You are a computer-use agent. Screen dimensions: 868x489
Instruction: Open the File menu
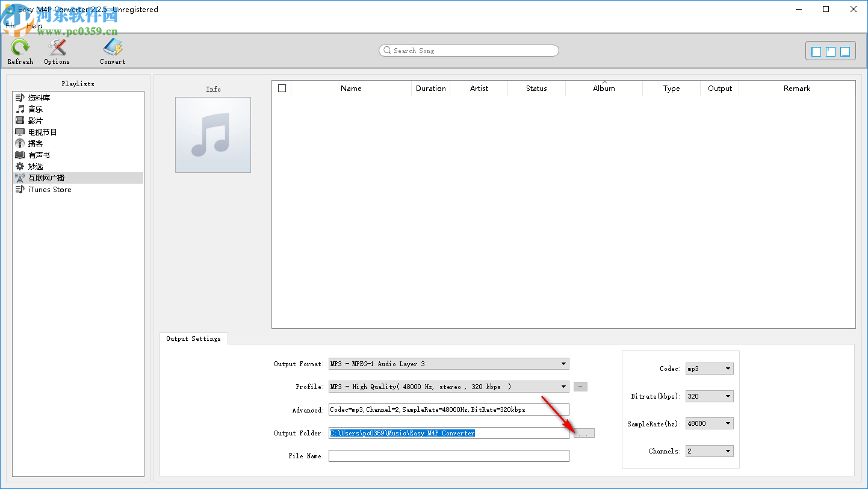(10, 25)
